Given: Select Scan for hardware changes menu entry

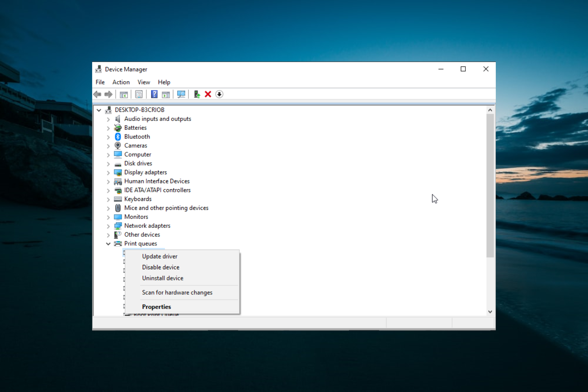Looking at the screenshot, I should coord(183,292).
